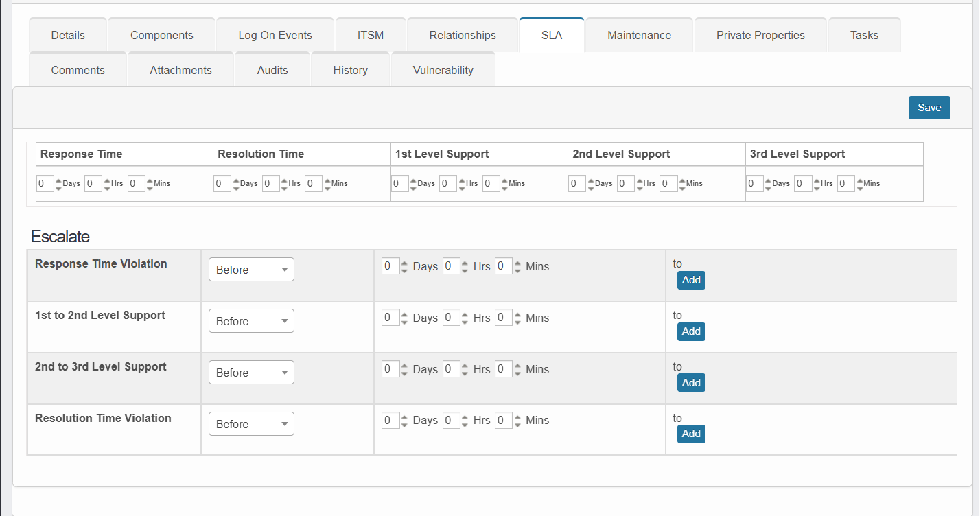Screen dimensions: 980x516
Task: Increase 2nd to 3rd Level Support Hrs spinner
Action: pos(465,366)
